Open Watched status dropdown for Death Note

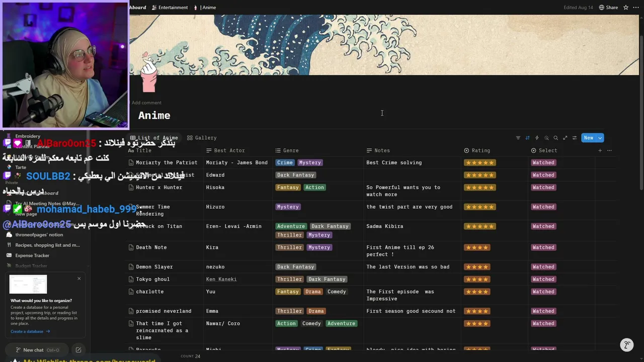tap(543, 247)
